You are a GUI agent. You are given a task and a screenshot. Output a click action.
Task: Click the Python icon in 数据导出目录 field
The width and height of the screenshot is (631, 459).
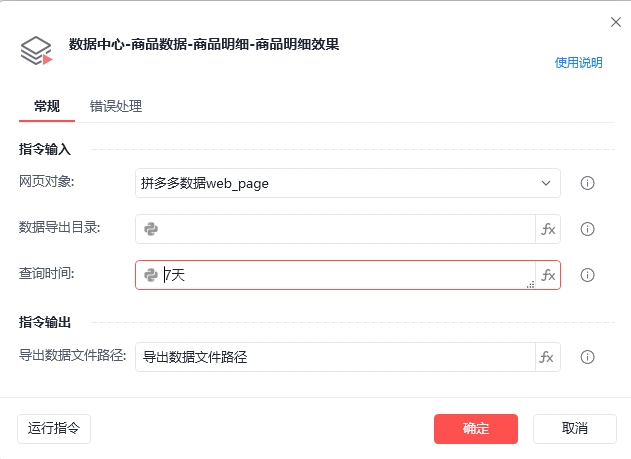pyautogui.click(x=151, y=229)
